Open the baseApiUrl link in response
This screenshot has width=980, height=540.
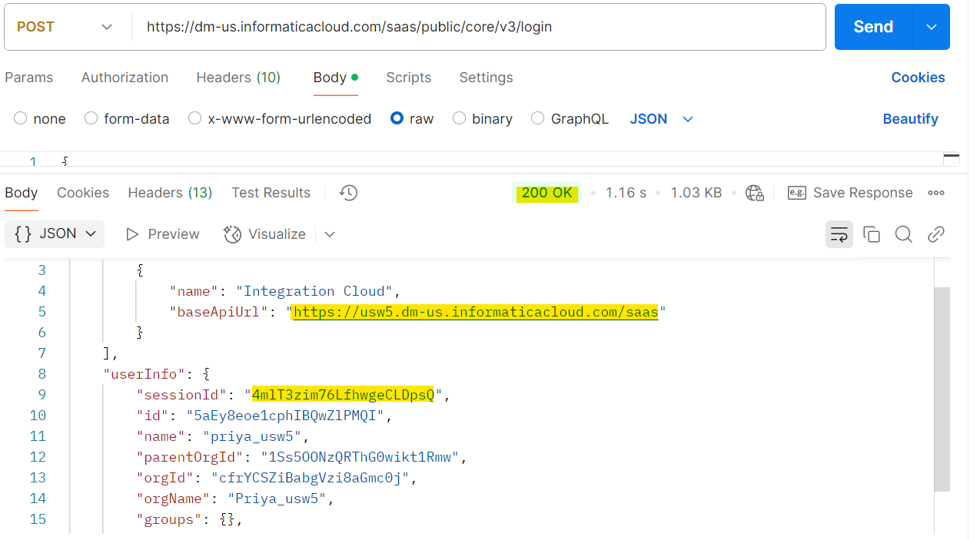point(476,312)
